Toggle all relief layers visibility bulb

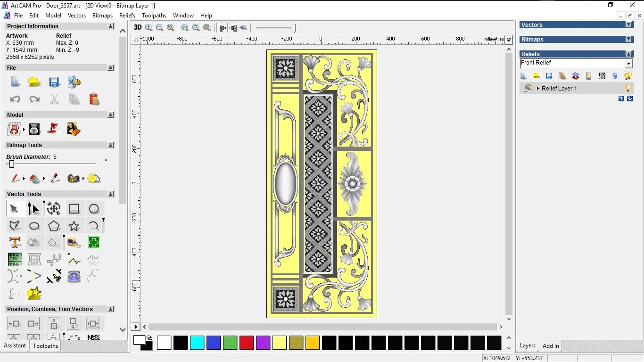click(x=627, y=76)
